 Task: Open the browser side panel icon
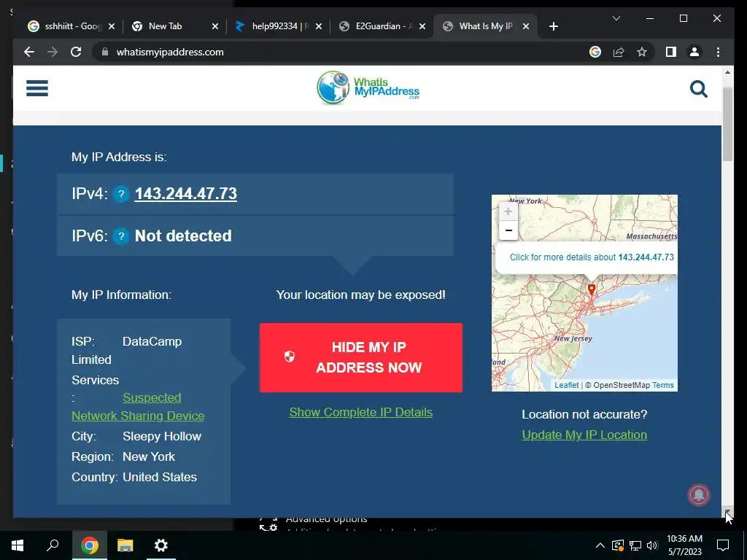pyautogui.click(x=671, y=52)
